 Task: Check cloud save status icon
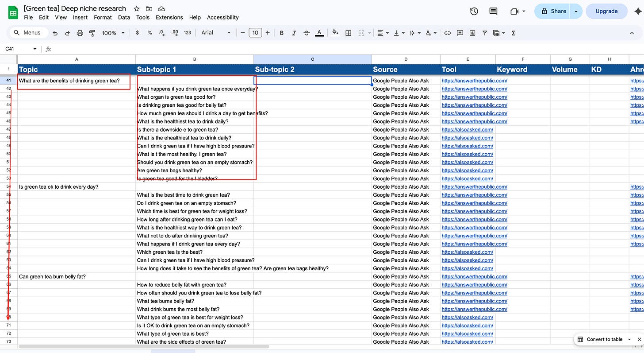161,9
